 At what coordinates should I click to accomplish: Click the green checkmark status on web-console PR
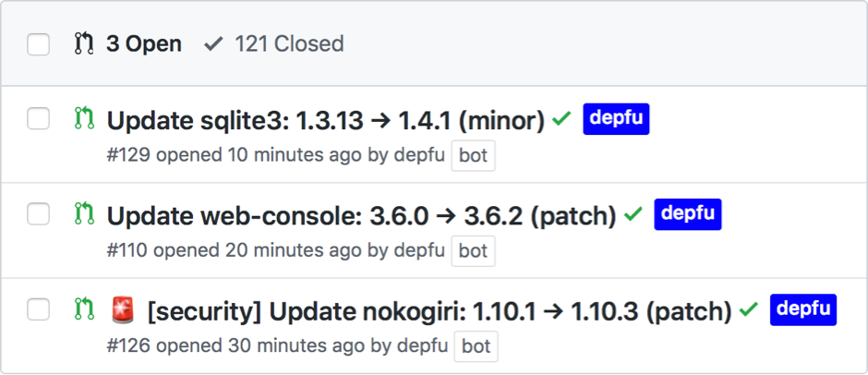pyautogui.click(x=633, y=214)
